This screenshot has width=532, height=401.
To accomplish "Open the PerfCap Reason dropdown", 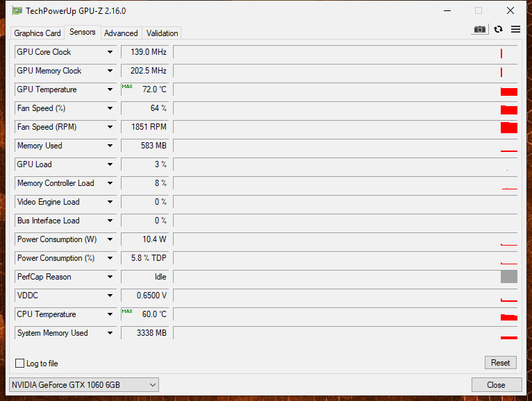I will (x=110, y=277).
